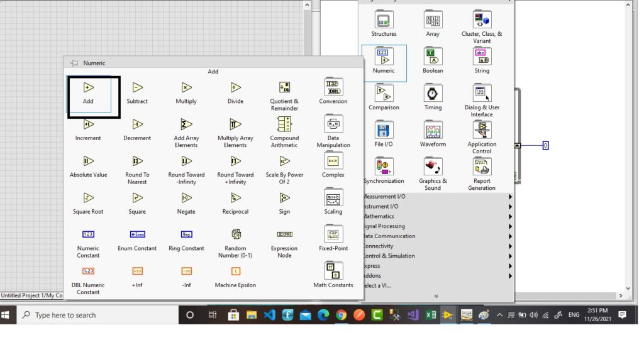Select the Subtract function icon
644x362 pixels.
pyautogui.click(x=137, y=88)
